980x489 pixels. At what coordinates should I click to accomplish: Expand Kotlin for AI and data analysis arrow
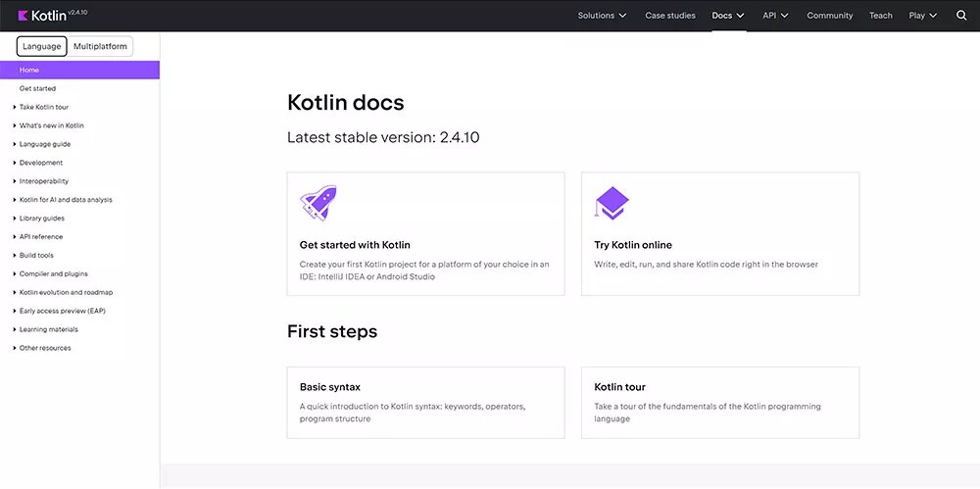tap(15, 200)
